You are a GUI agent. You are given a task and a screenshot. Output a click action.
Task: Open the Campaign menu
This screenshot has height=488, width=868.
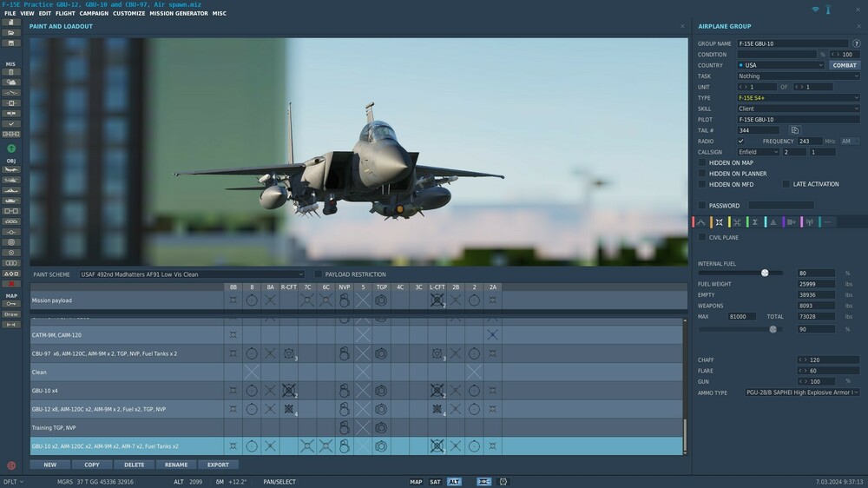(94, 14)
